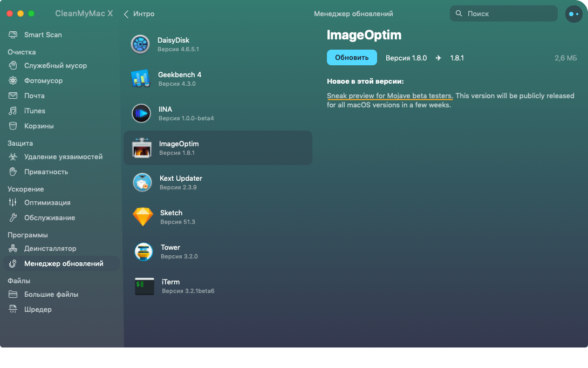
Task: Select the Корзины trash bin icon
Action: [x=13, y=126]
